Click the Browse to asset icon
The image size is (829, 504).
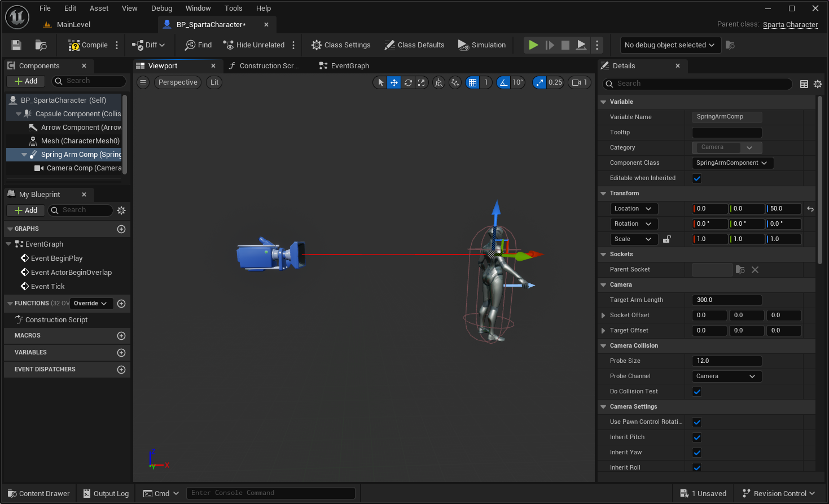pos(41,45)
